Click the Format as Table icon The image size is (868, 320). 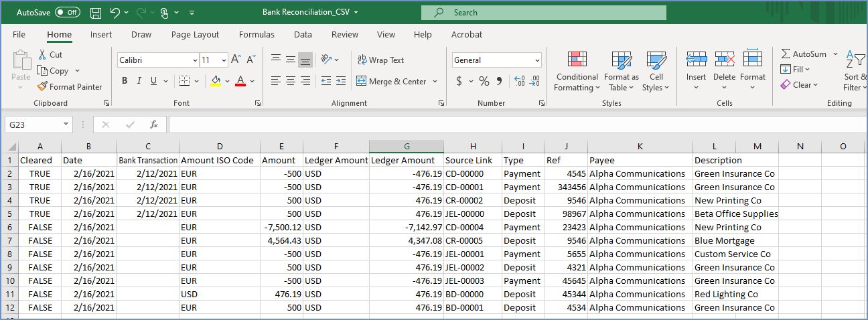621,60
